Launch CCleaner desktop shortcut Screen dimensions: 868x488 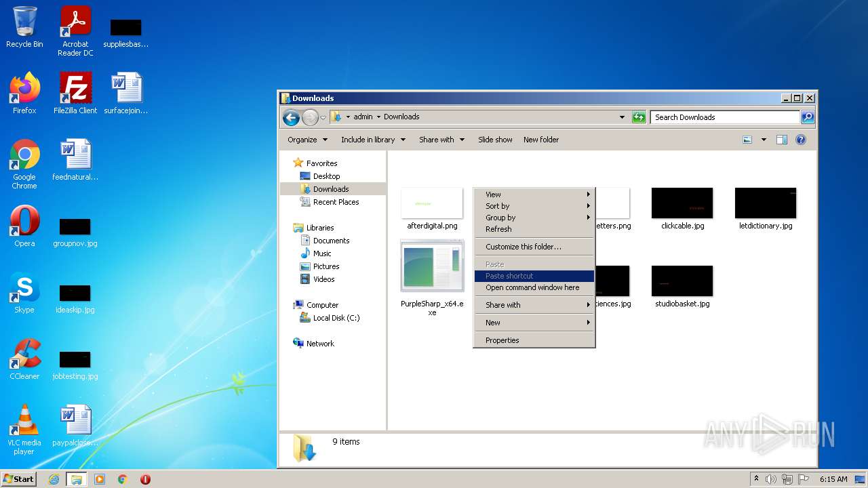tap(24, 359)
